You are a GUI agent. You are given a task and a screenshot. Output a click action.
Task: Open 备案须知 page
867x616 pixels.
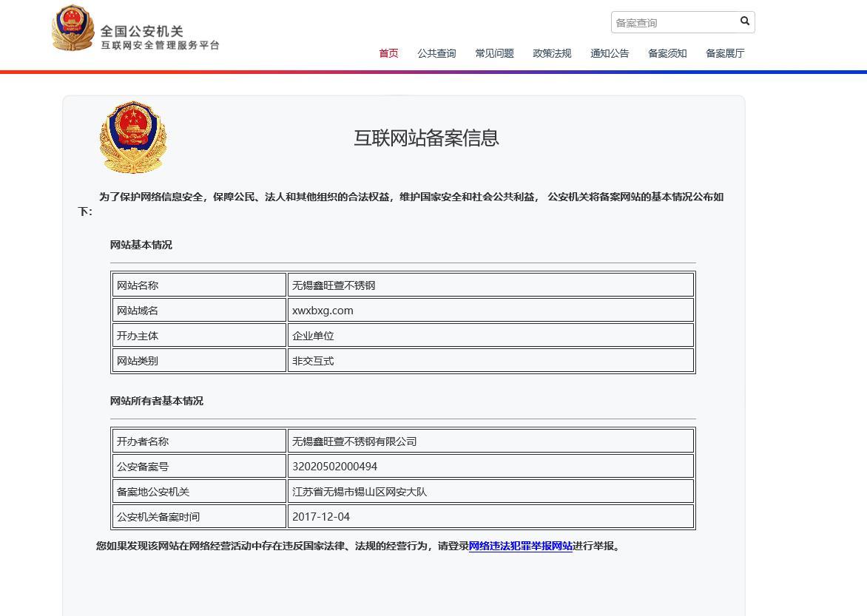click(x=667, y=54)
